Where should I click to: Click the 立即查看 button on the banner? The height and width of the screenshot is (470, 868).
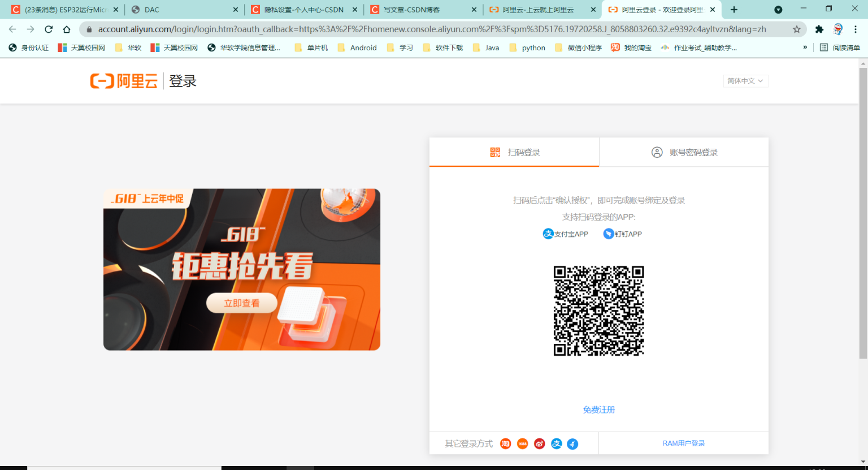coord(242,303)
